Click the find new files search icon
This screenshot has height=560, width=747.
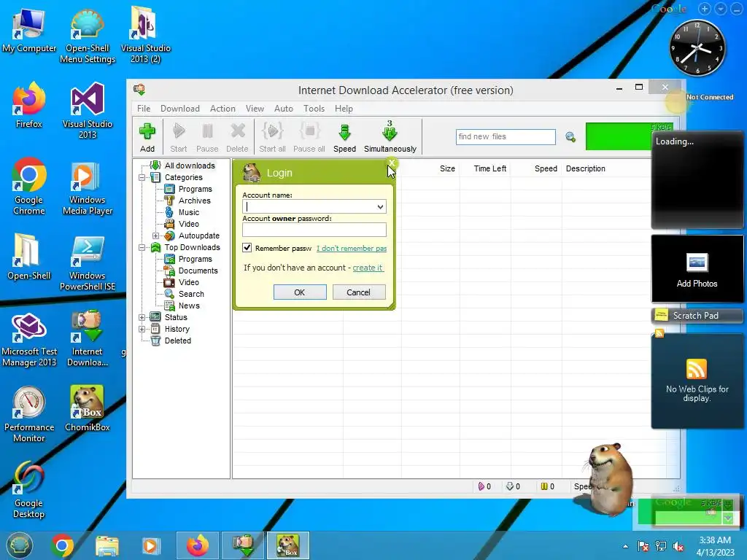point(570,137)
